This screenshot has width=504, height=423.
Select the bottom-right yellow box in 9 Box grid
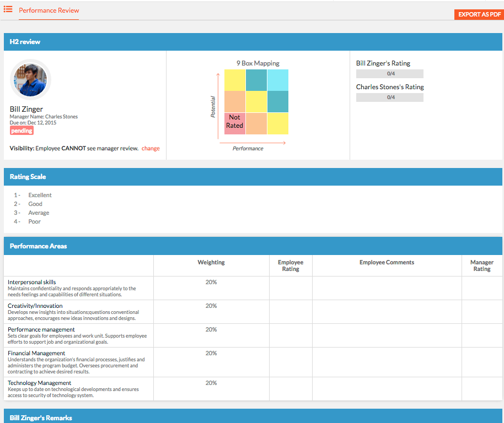(278, 123)
